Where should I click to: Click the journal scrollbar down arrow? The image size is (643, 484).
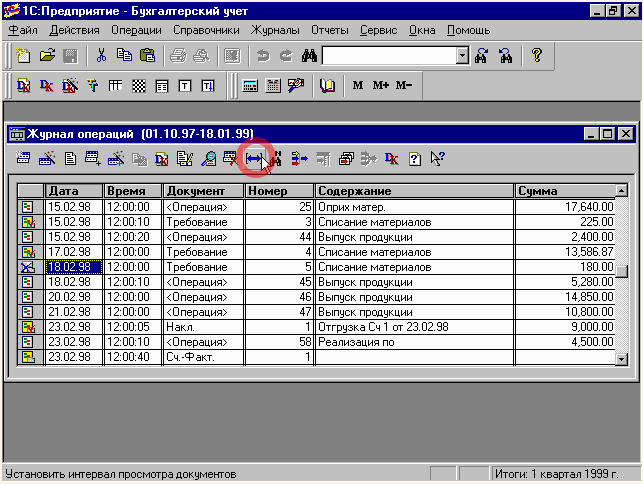pyautogui.click(x=621, y=358)
